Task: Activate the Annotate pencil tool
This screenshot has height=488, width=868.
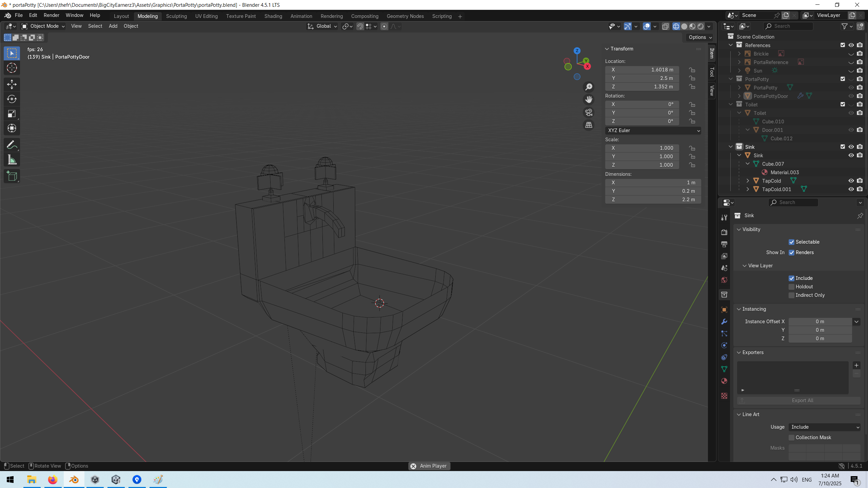Action: pyautogui.click(x=12, y=145)
